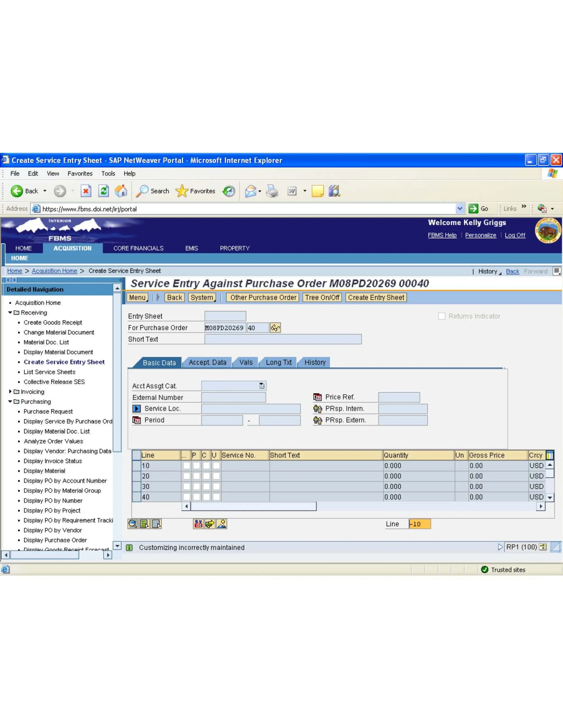Open the CORE FINANCIALS portal tab
This screenshot has height=728, width=563.
pyautogui.click(x=139, y=248)
